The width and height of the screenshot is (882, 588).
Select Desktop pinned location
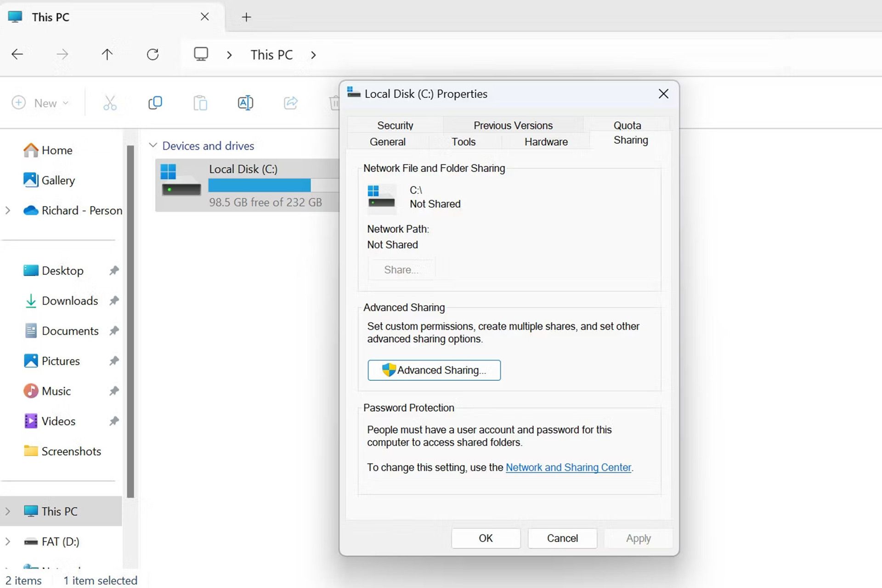[x=63, y=271]
